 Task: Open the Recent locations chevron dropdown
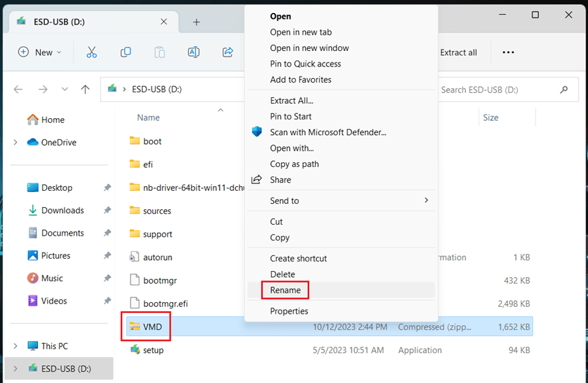(x=65, y=90)
